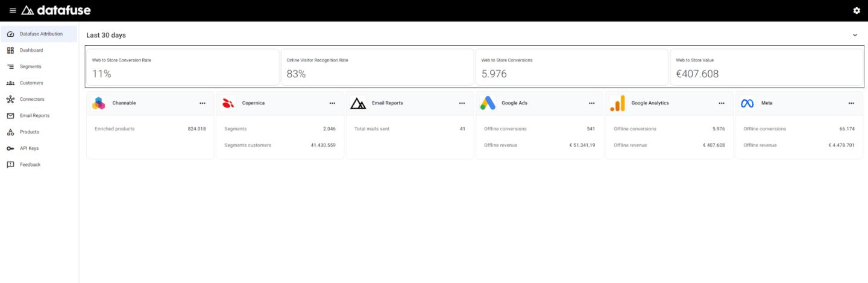Open Datafuse Attribution in sidebar
This screenshot has height=283, width=868.
tap(39, 34)
